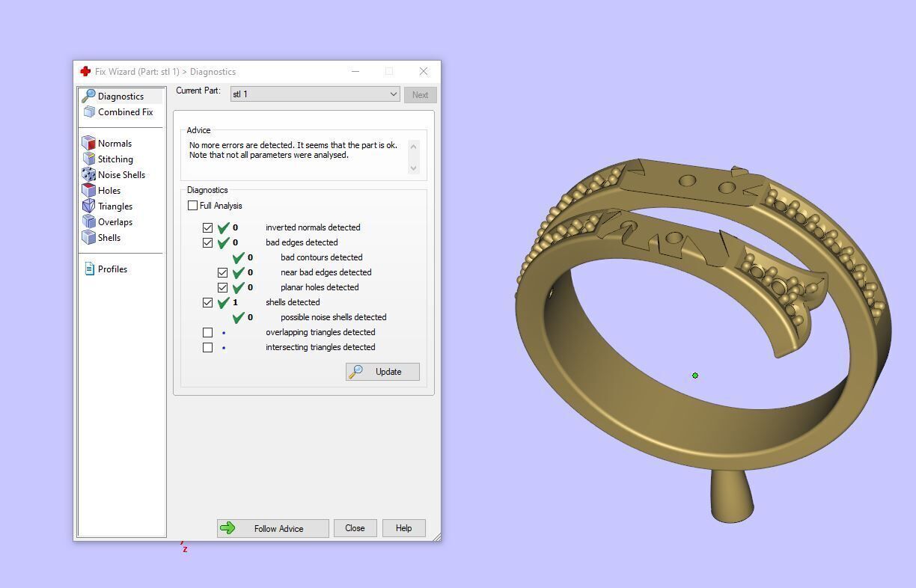This screenshot has height=588, width=916.
Task: Click the Diagnostics magnifier icon
Action: click(x=88, y=96)
